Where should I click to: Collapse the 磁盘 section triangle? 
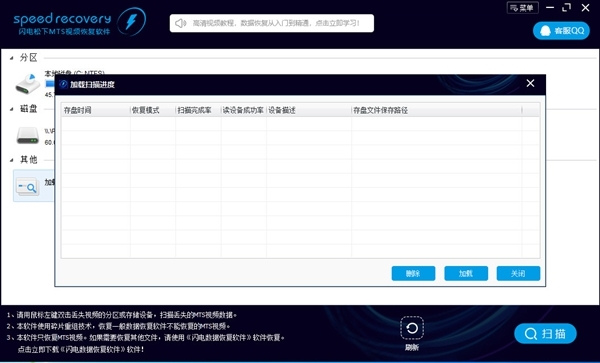coord(11,109)
